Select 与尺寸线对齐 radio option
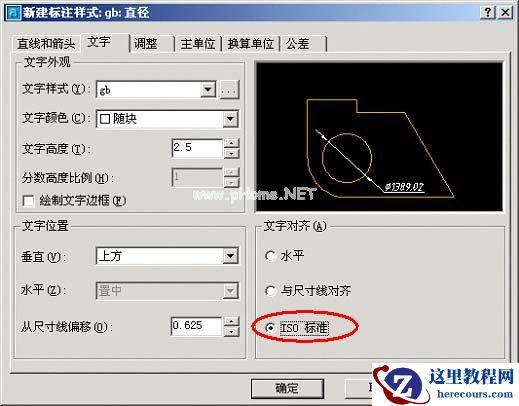 [270, 291]
